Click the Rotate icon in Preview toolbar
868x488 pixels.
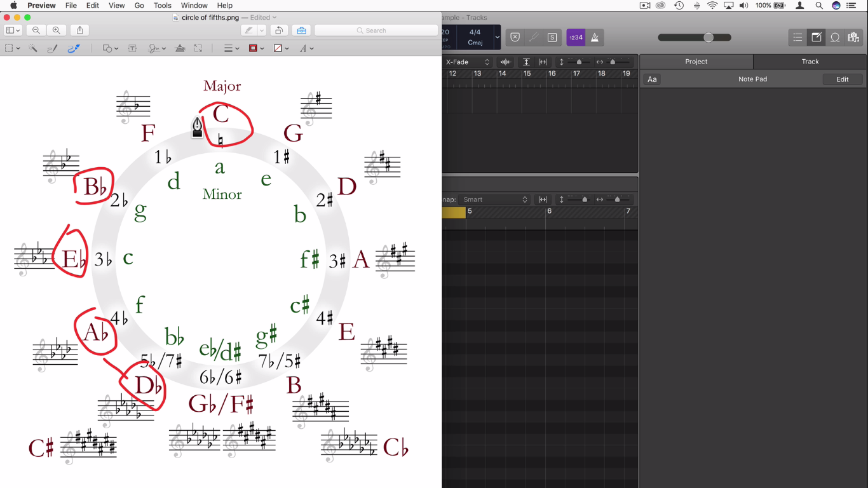(278, 30)
